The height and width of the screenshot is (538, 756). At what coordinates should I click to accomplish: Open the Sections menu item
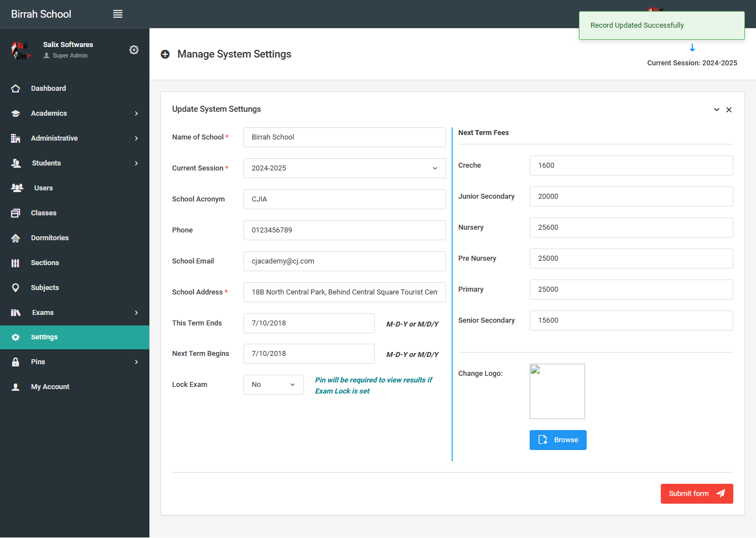[x=75, y=263]
